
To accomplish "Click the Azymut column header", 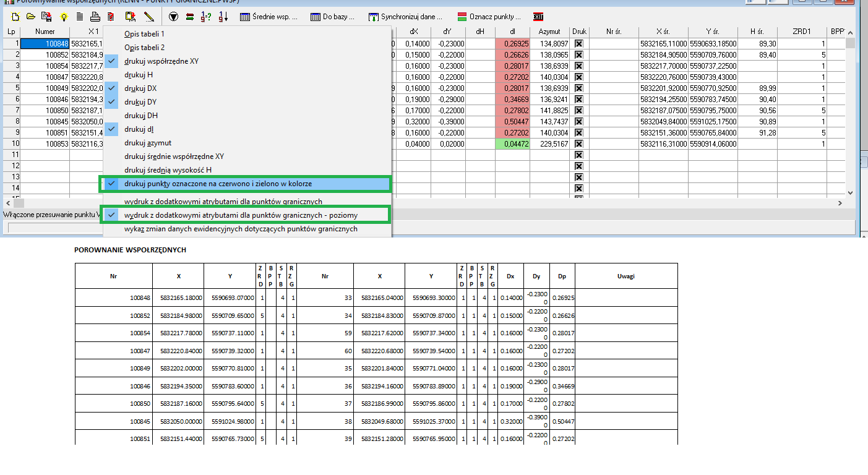I will point(549,32).
